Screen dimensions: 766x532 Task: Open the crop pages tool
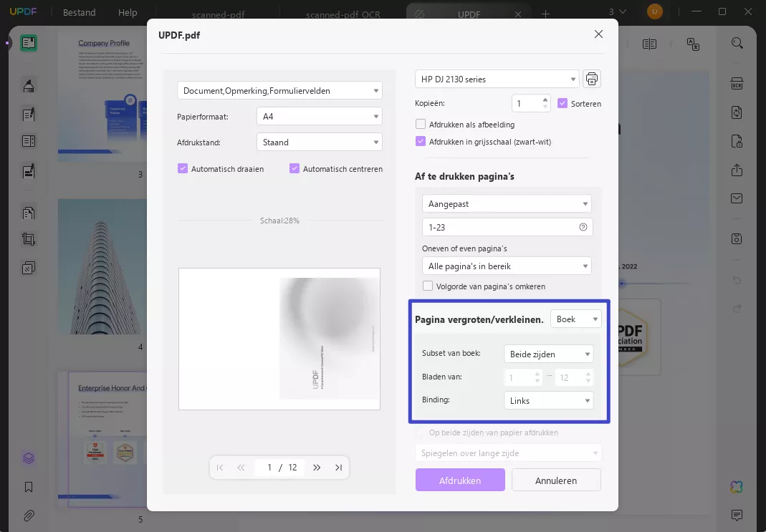point(29,239)
